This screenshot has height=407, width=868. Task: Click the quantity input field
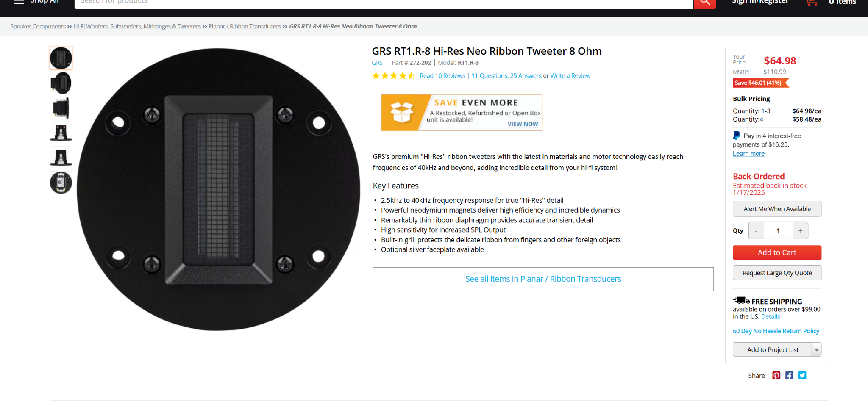click(x=778, y=230)
